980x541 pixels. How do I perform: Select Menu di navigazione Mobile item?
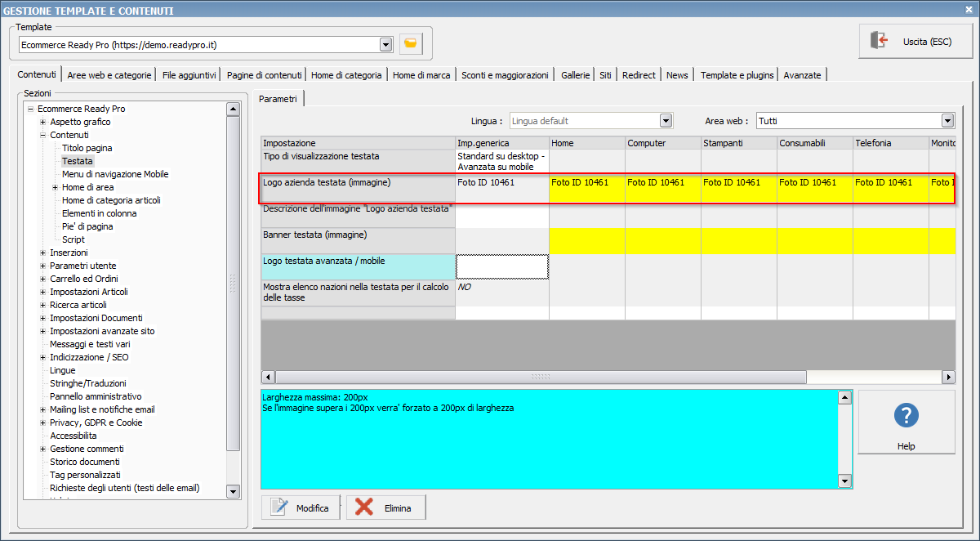point(115,174)
